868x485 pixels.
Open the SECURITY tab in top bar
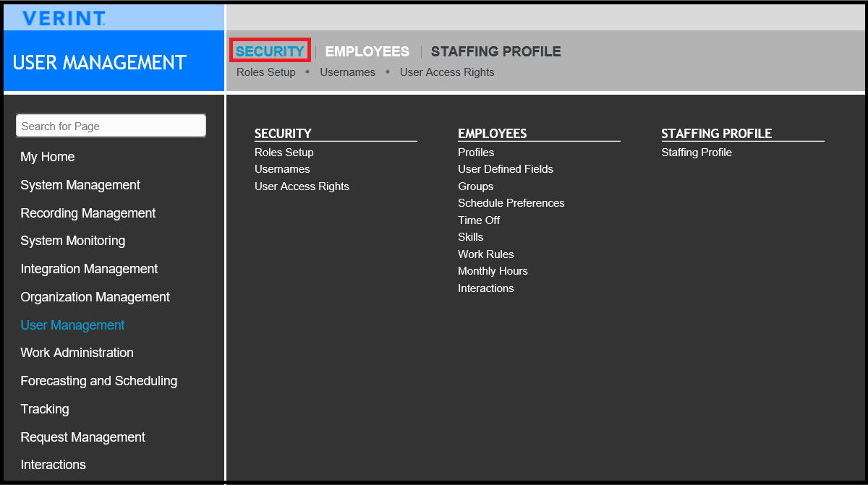(270, 51)
